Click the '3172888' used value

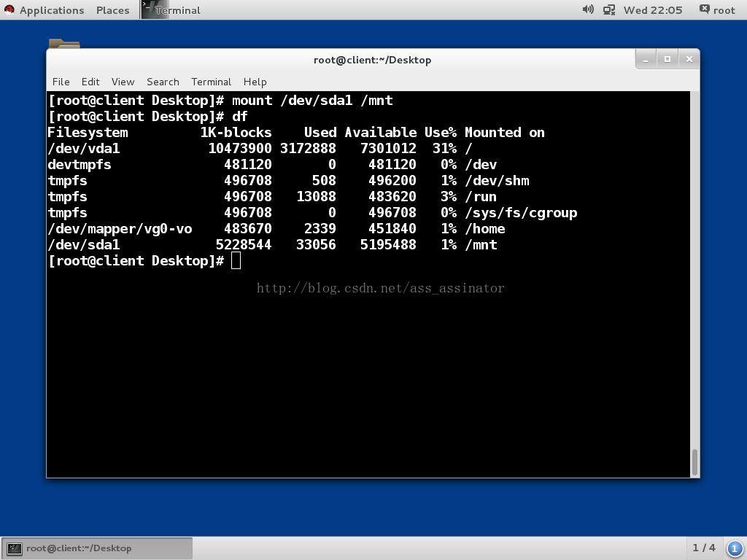pos(308,149)
